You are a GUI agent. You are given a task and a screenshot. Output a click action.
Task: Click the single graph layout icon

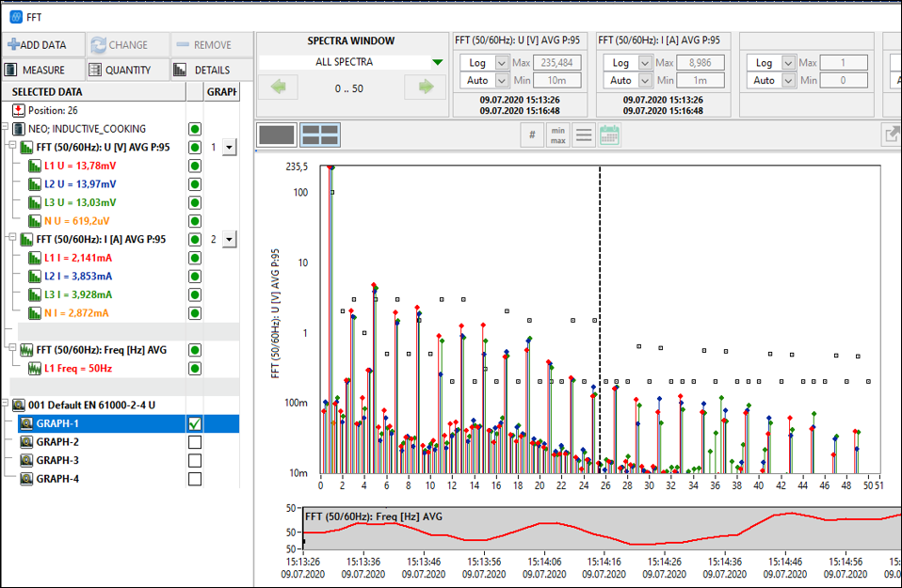tap(276, 135)
